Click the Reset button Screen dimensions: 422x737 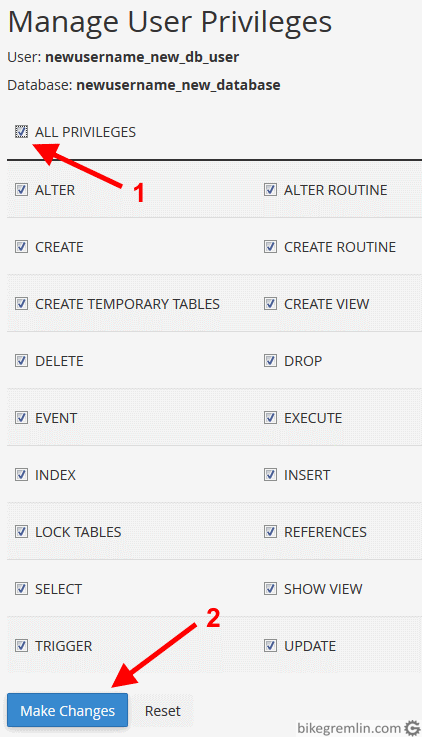pos(163,710)
